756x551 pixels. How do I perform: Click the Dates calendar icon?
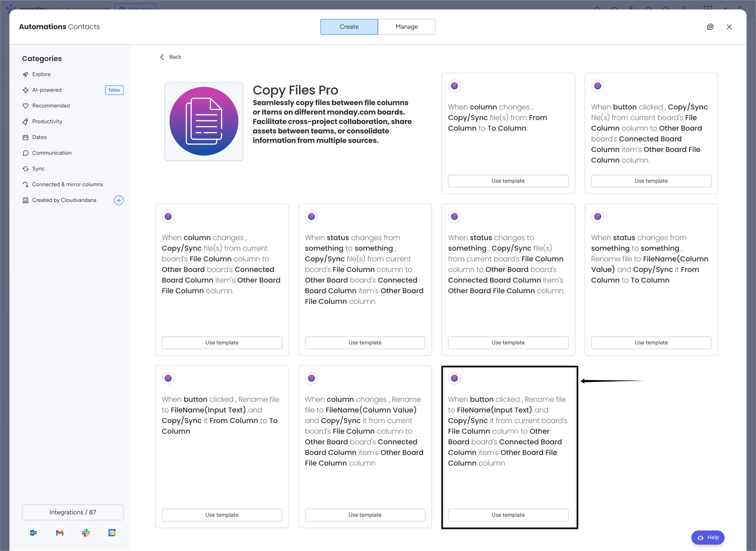(26, 137)
